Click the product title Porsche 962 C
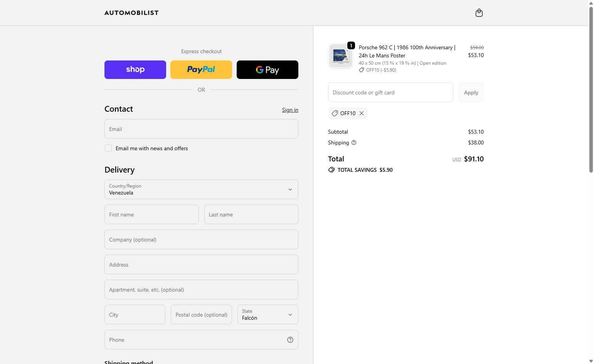 407,51
